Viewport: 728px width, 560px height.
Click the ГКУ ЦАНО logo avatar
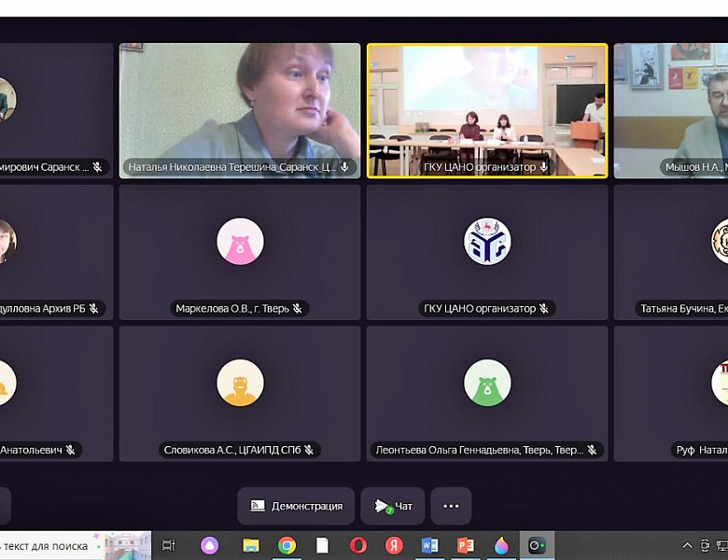487,242
